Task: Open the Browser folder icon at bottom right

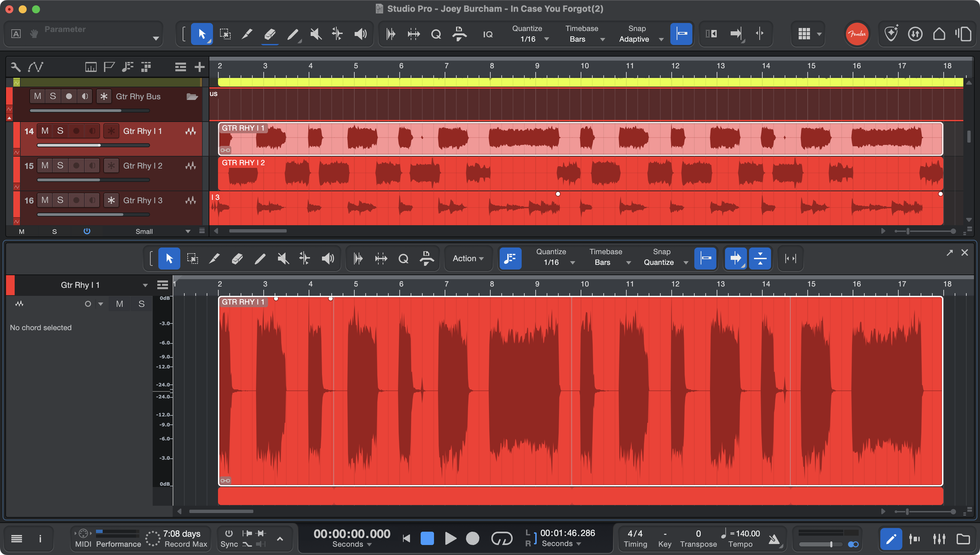Action: coord(963,539)
